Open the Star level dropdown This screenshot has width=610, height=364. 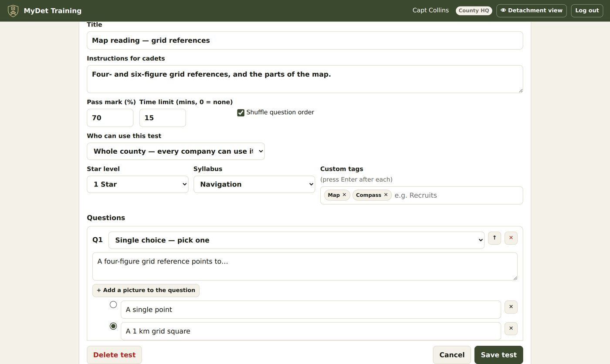[x=138, y=184]
